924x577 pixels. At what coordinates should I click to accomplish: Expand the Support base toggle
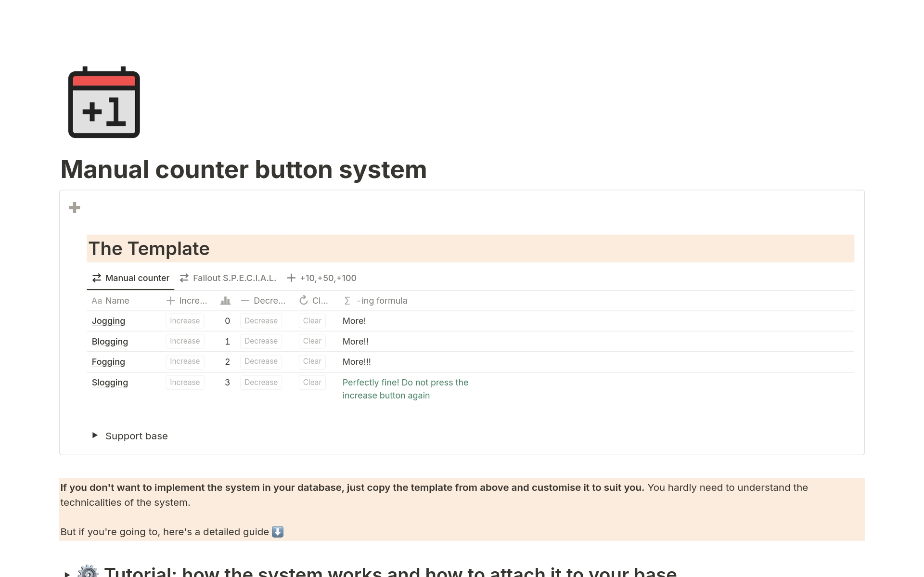[95, 436]
